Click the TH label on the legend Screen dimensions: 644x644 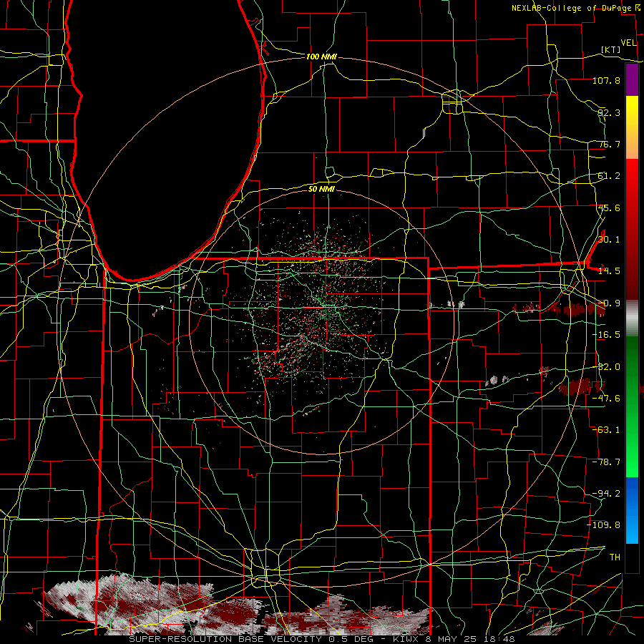(x=615, y=557)
